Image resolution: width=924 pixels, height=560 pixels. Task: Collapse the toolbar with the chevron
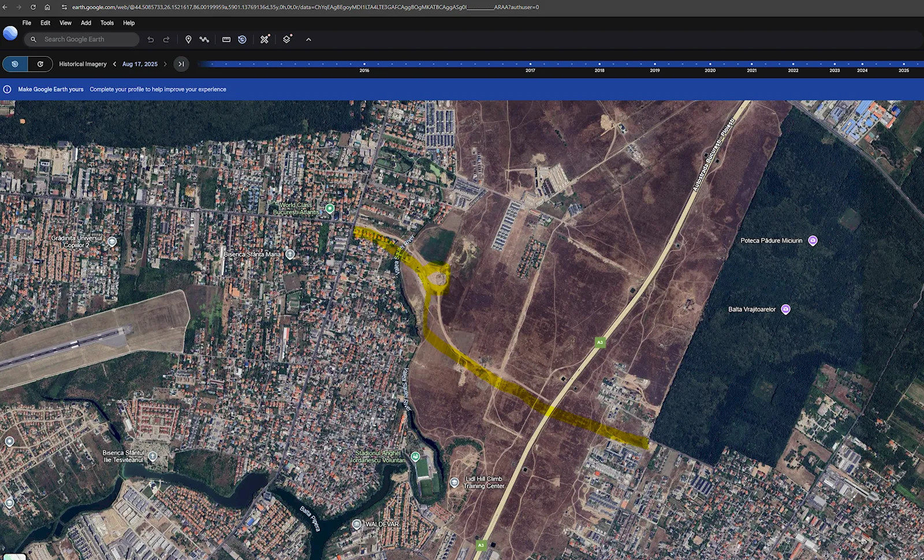(308, 39)
